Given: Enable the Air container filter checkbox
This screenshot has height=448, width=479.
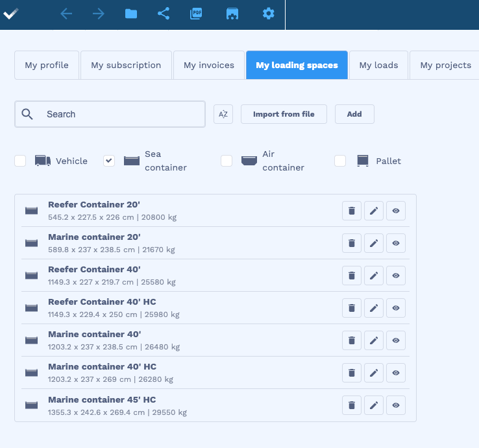Looking at the screenshot, I should [227, 161].
